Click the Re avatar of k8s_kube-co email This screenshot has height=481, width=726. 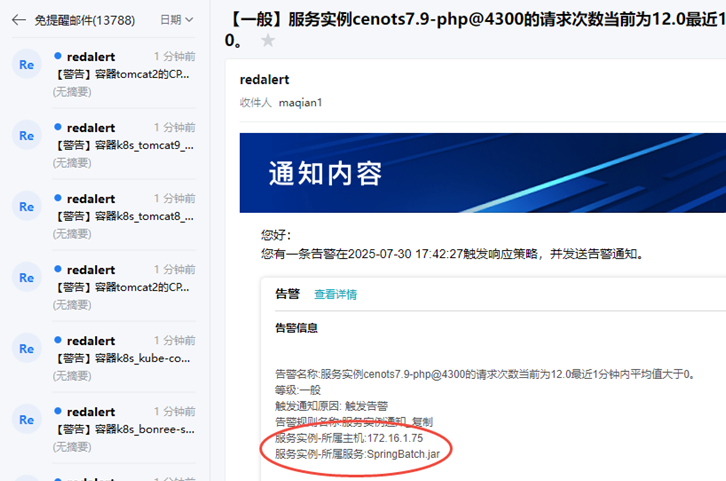point(27,348)
